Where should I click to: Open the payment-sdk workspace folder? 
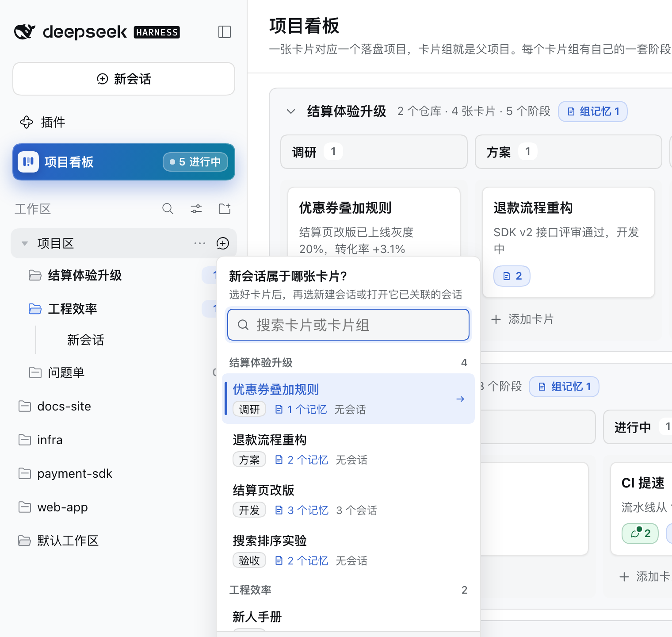coord(65,473)
